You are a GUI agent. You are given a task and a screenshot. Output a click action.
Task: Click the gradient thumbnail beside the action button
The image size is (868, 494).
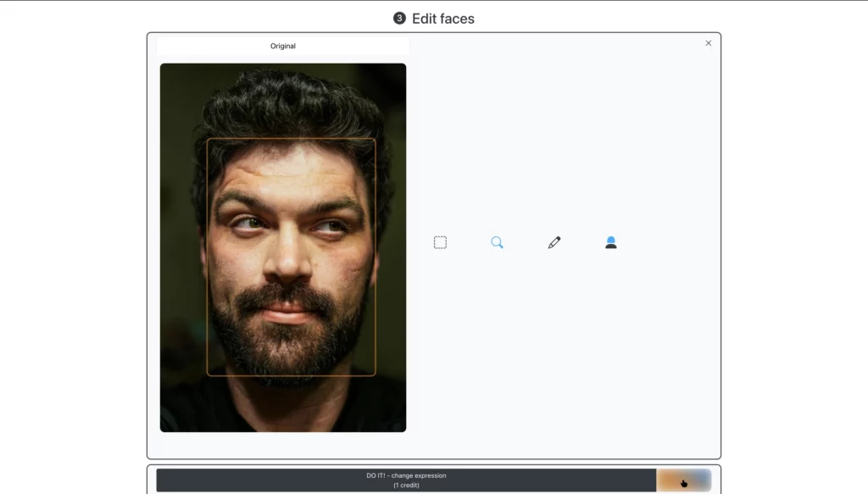tap(683, 480)
